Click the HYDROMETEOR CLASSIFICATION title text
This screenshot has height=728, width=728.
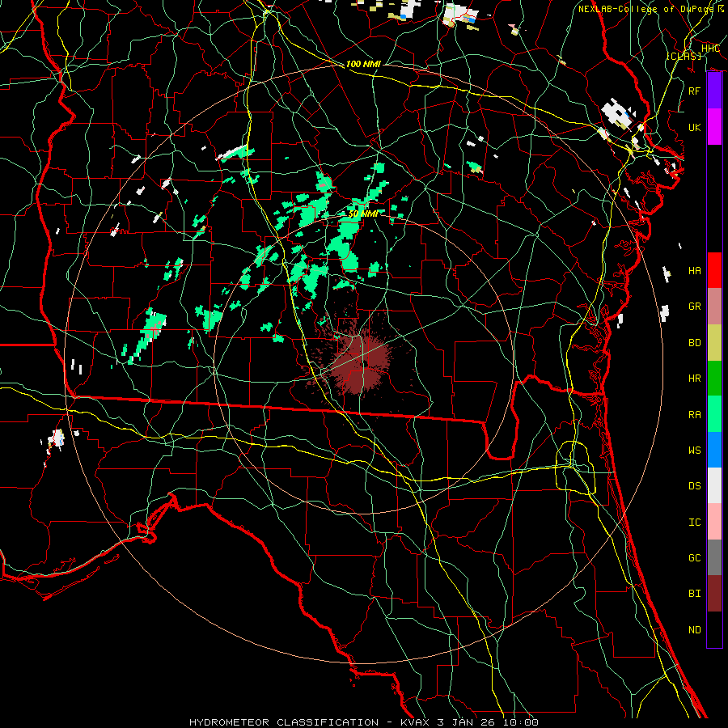[284, 722]
